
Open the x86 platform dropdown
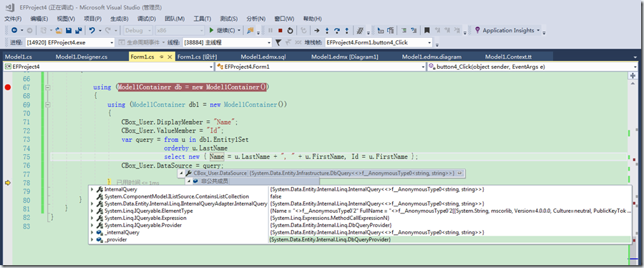point(180,30)
